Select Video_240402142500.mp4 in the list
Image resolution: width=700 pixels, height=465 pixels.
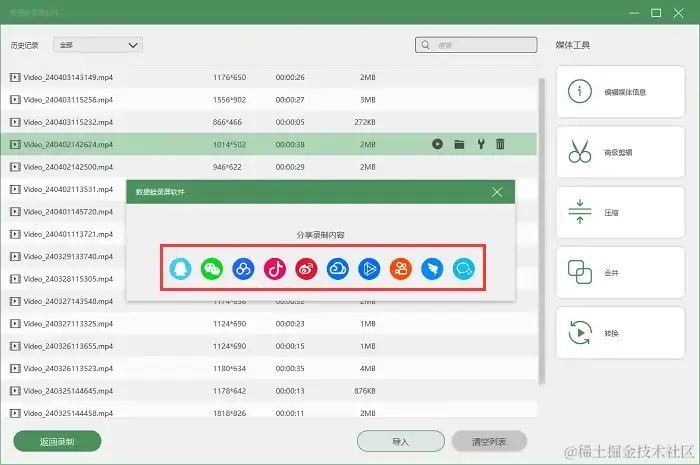[x=269, y=167]
